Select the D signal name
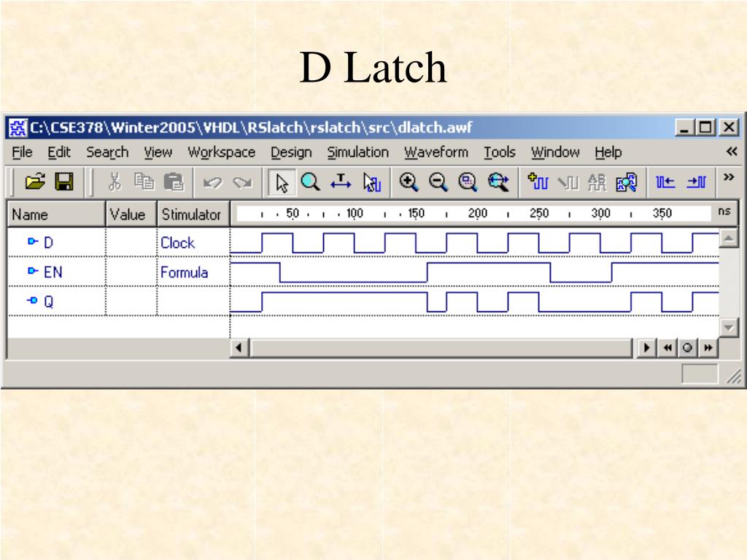 coord(49,242)
